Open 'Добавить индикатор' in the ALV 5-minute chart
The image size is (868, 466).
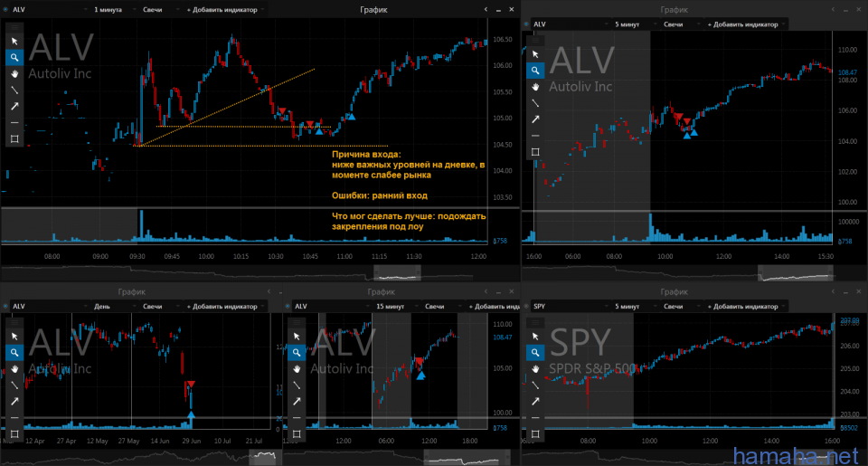click(x=746, y=24)
